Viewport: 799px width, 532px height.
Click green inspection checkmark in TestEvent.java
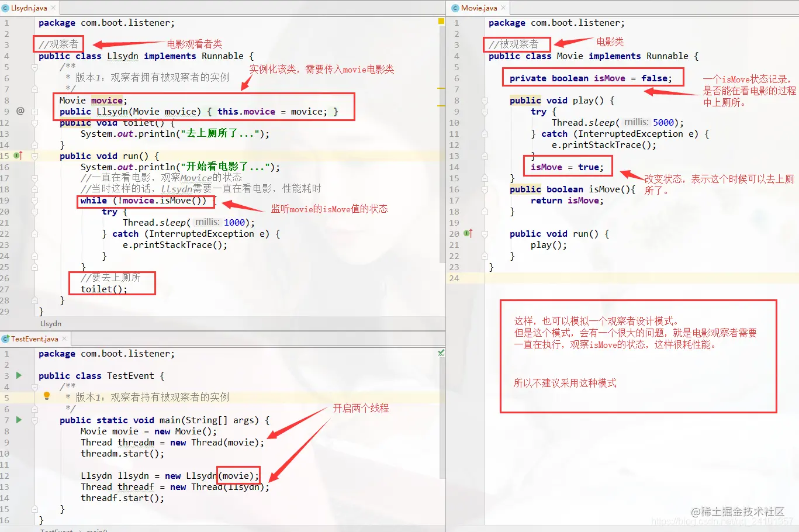[x=441, y=353]
